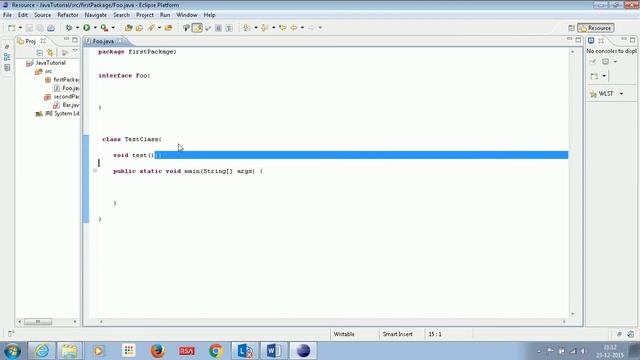
Task: Click the Print toolbar icon
Action: (51, 28)
